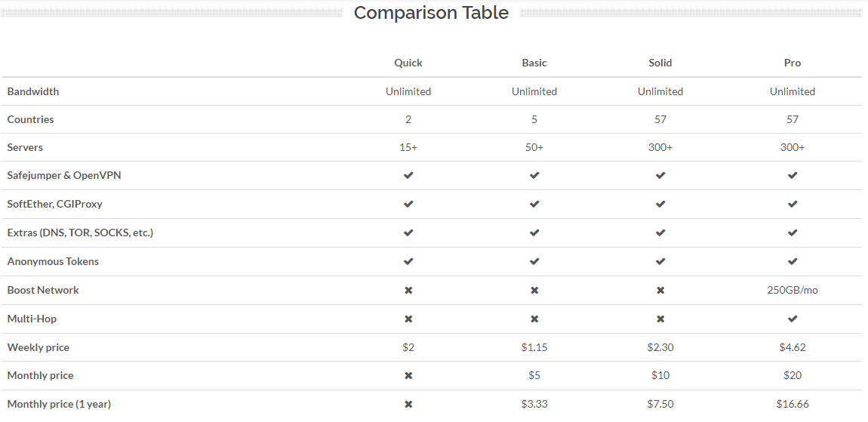Click the Anonymous Tokens checkmark under Basic
868x422 pixels.
pyautogui.click(x=534, y=261)
